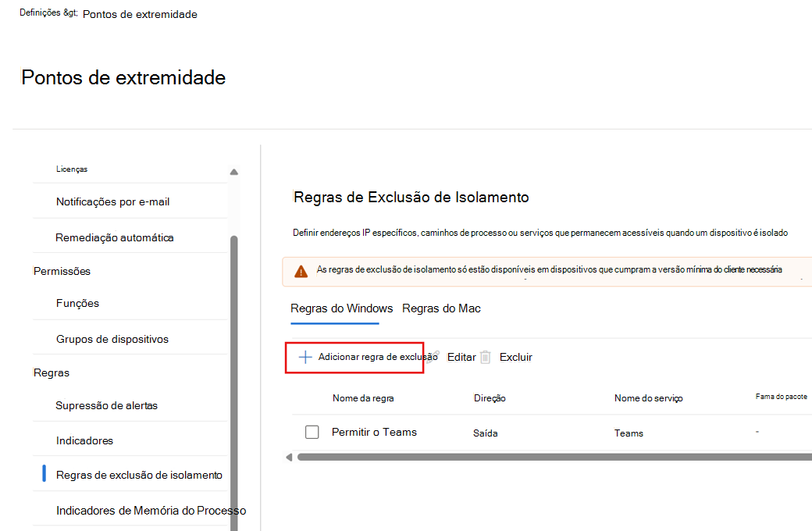Click the horizontal scrollbar under the rules table

(547, 457)
